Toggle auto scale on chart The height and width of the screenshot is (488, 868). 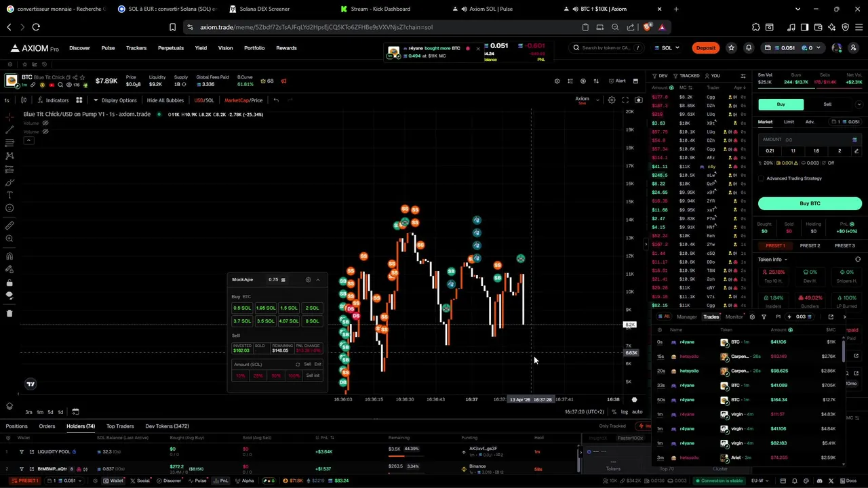coord(637,412)
